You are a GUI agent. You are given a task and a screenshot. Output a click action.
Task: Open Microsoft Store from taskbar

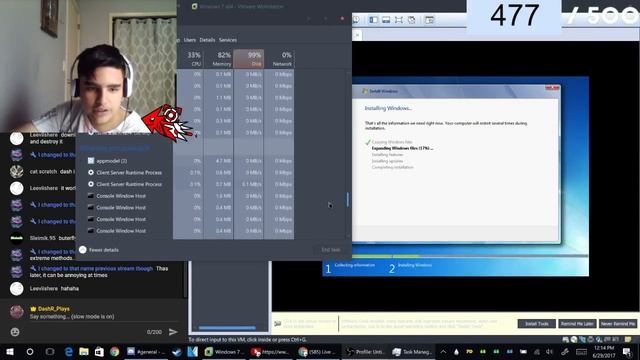tap(99, 351)
